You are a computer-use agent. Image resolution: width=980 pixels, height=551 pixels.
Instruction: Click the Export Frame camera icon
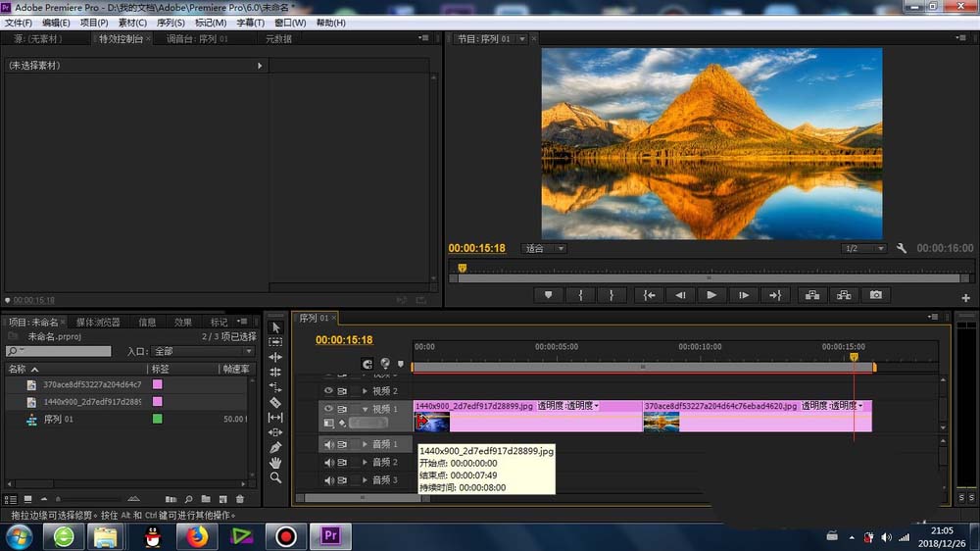tap(875, 295)
